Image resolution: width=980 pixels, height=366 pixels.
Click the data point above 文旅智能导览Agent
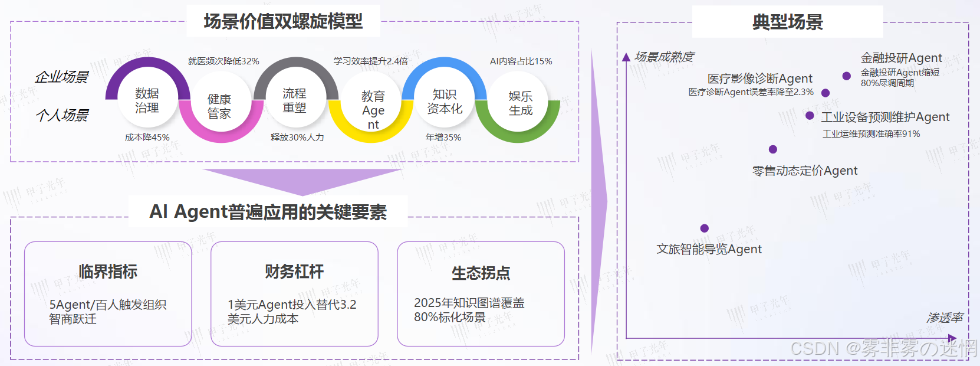(x=705, y=228)
